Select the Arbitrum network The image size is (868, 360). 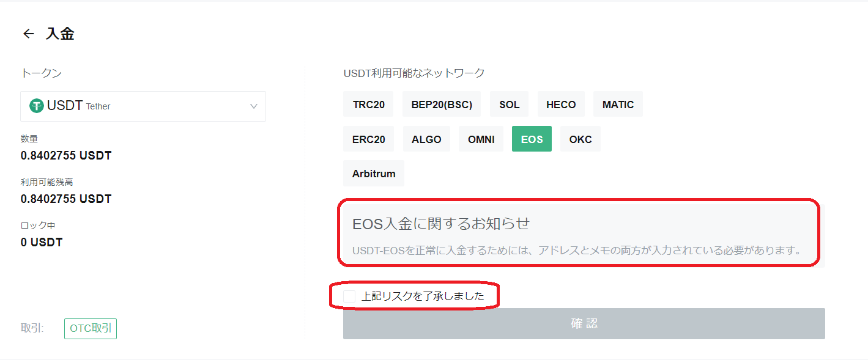(373, 173)
